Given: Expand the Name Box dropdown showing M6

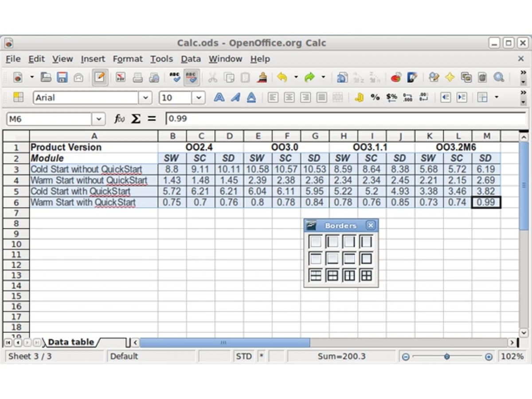Looking at the screenshot, I should [x=99, y=119].
